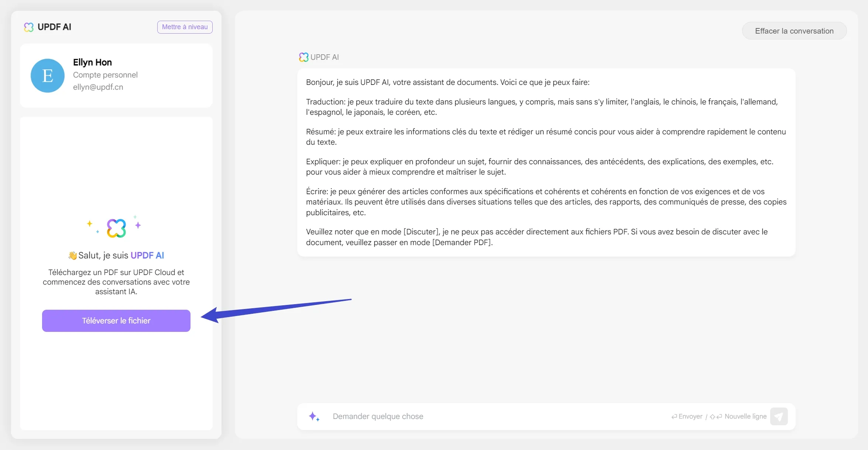Click the UPDF AI clover logo in the sidebar header

tap(28, 27)
